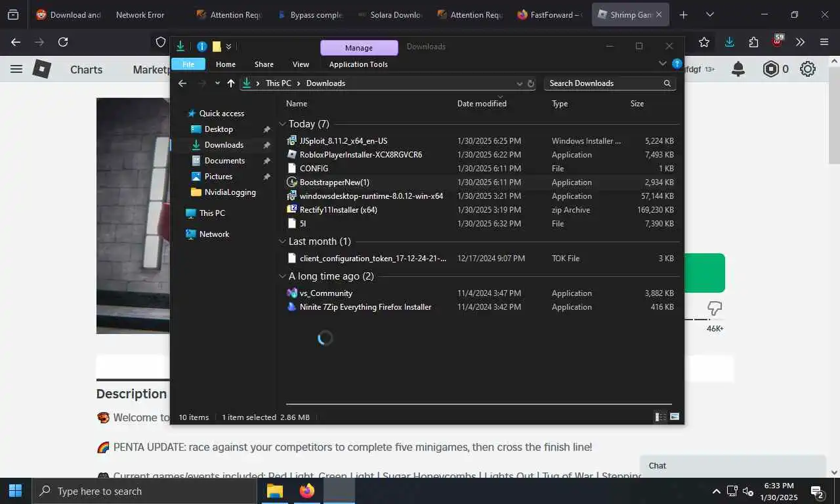Click the search magnifier icon in Explorer
The width and height of the screenshot is (840, 504).
point(667,83)
